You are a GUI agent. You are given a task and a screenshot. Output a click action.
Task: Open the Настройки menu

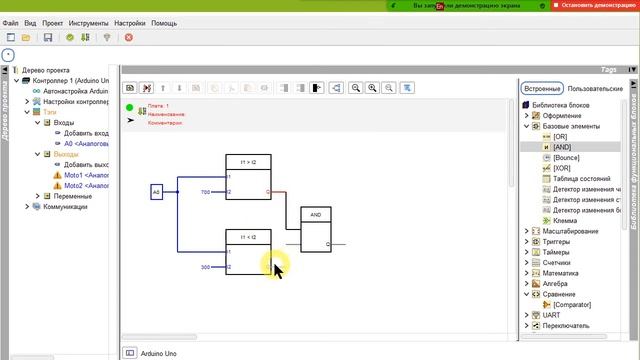(130, 23)
